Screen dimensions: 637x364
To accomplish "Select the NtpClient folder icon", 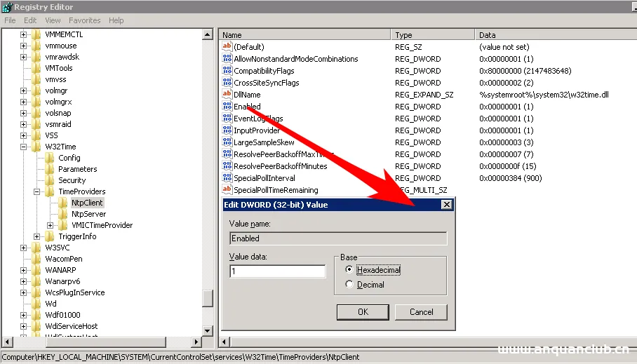I will click(63, 203).
